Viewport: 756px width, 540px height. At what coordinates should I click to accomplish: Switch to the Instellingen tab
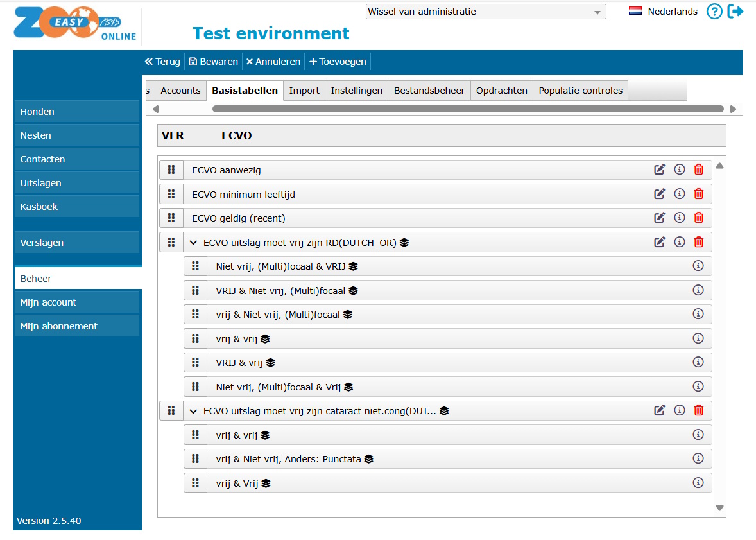(356, 91)
